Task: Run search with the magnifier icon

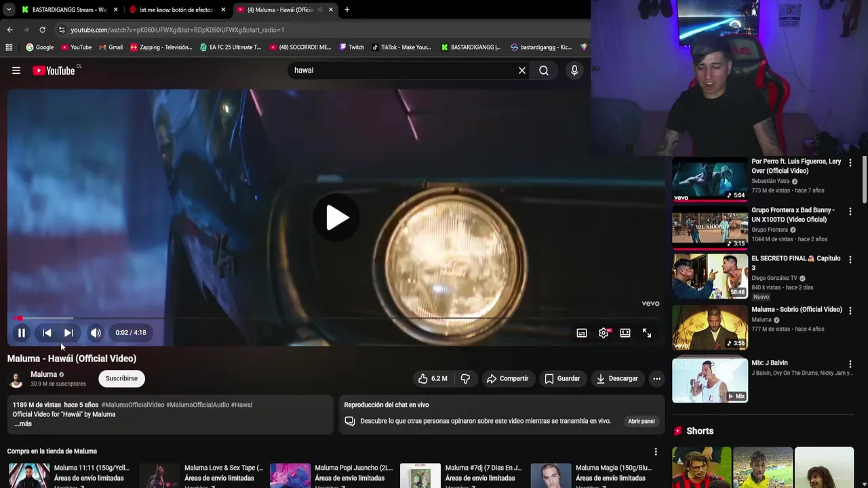Action: (x=544, y=70)
